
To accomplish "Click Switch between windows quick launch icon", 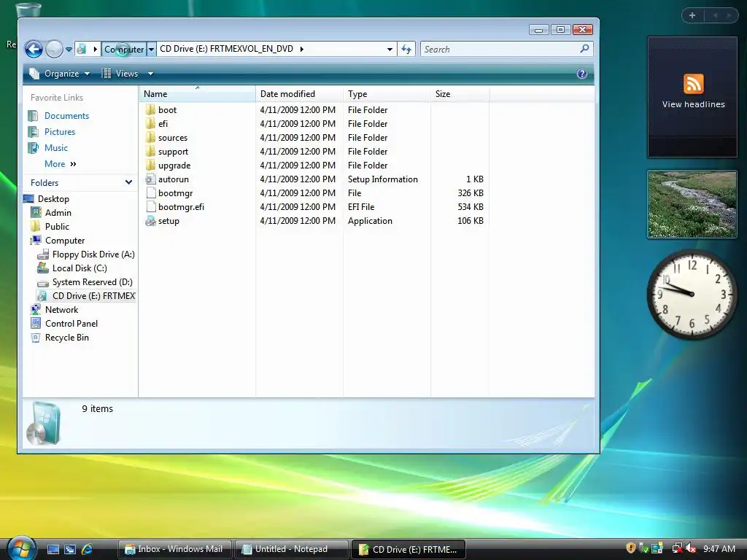I will pyautogui.click(x=70, y=549).
